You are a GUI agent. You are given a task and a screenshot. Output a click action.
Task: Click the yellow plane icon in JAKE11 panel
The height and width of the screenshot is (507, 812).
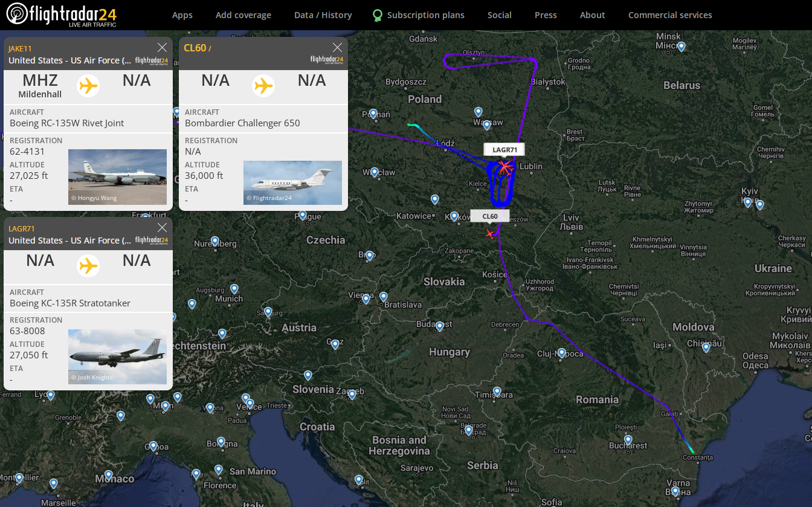pyautogui.click(x=88, y=85)
